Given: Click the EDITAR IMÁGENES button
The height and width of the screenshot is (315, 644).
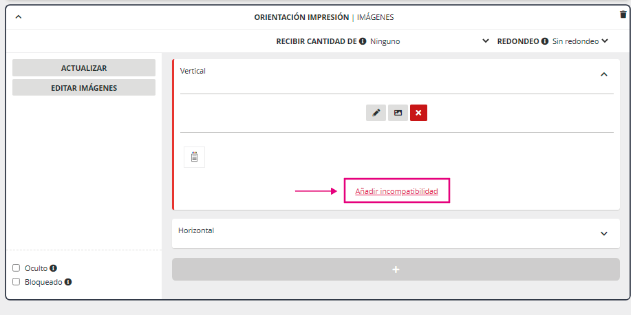Looking at the screenshot, I should click(x=84, y=88).
